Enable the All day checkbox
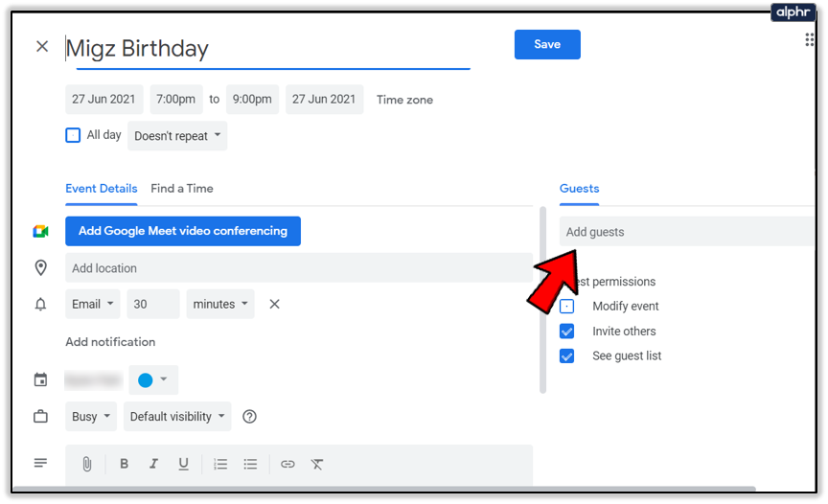The height and width of the screenshot is (504, 828). (73, 135)
